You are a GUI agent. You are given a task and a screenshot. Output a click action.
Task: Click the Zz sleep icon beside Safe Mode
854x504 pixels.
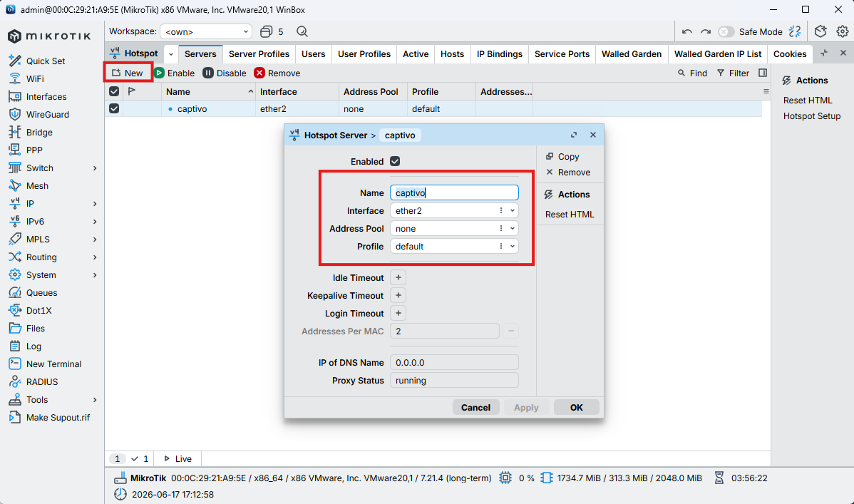(795, 31)
